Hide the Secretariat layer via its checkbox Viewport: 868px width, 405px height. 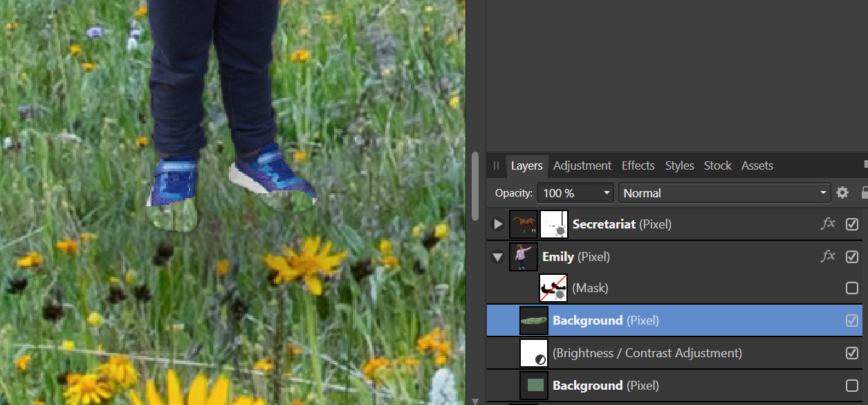tap(852, 224)
